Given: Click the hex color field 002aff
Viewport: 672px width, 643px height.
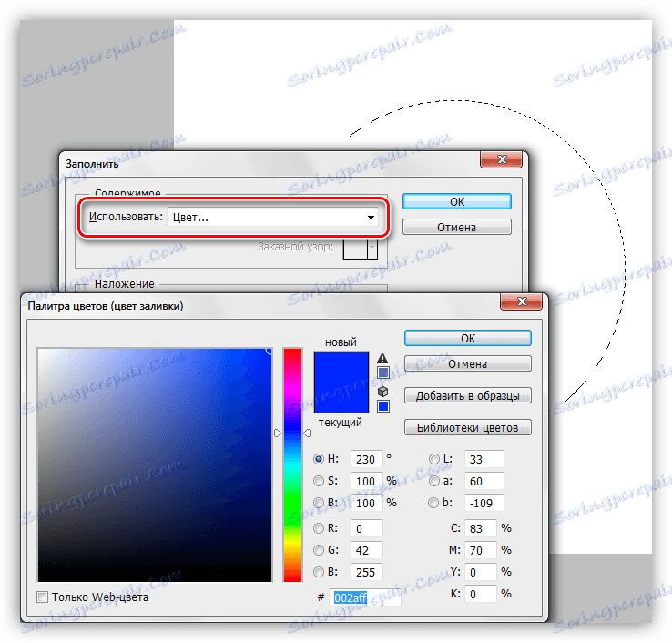Looking at the screenshot, I should [x=365, y=597].
